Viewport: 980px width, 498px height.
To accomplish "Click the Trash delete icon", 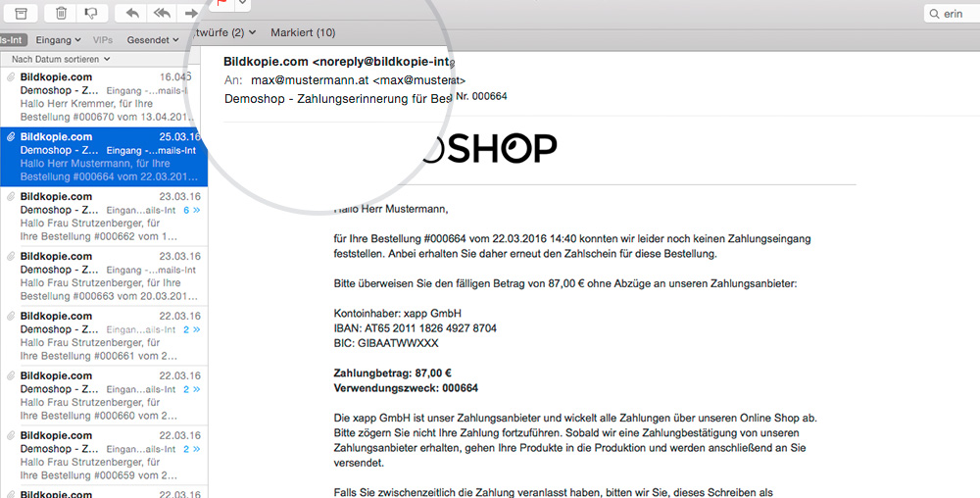I will click(61, 13).
